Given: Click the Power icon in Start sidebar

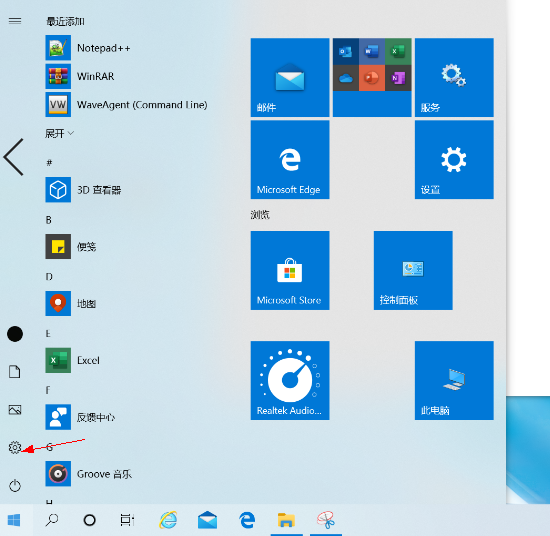Looking at the screenshot, I should point(15,485).
